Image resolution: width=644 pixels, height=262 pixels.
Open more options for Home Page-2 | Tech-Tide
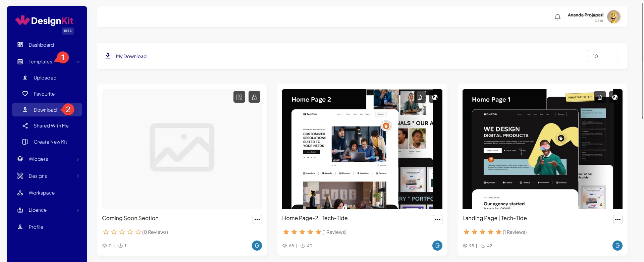pos(438,219)
